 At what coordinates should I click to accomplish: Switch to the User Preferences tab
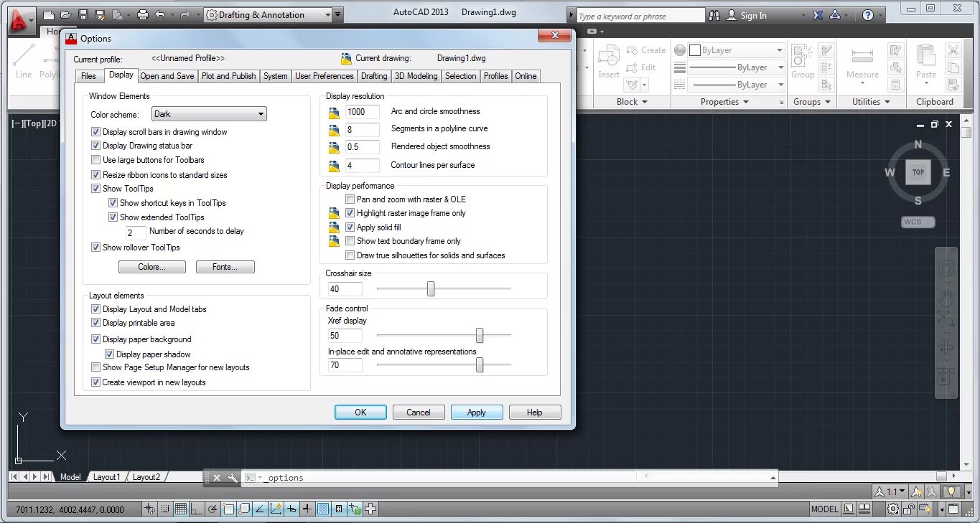point(325,76)
